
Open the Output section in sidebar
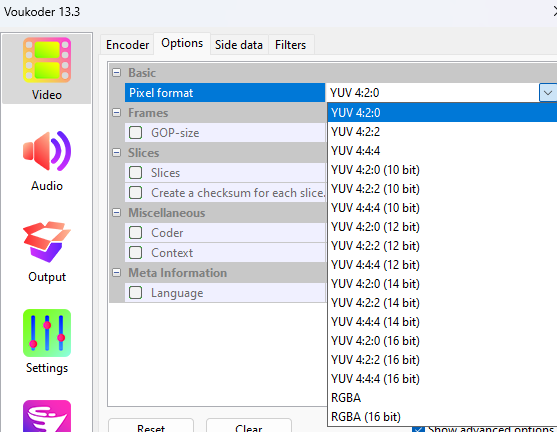click(47, 252)
